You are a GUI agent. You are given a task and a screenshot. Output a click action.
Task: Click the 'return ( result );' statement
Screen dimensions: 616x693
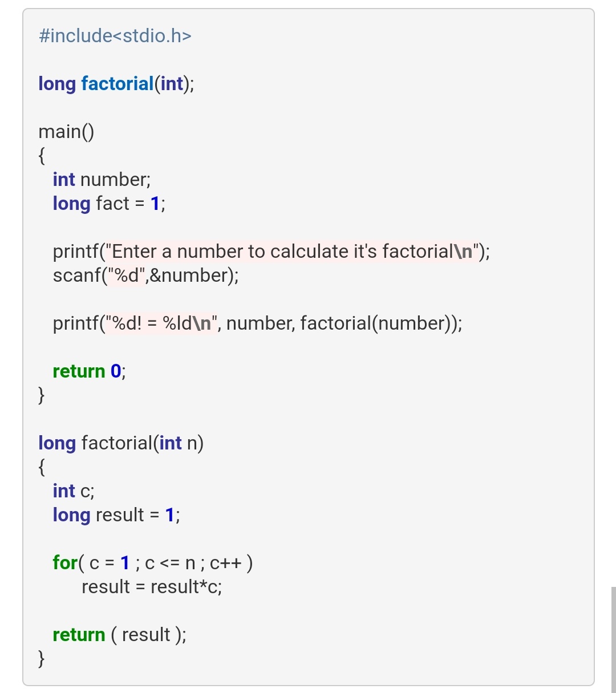(x=119, y=635)
